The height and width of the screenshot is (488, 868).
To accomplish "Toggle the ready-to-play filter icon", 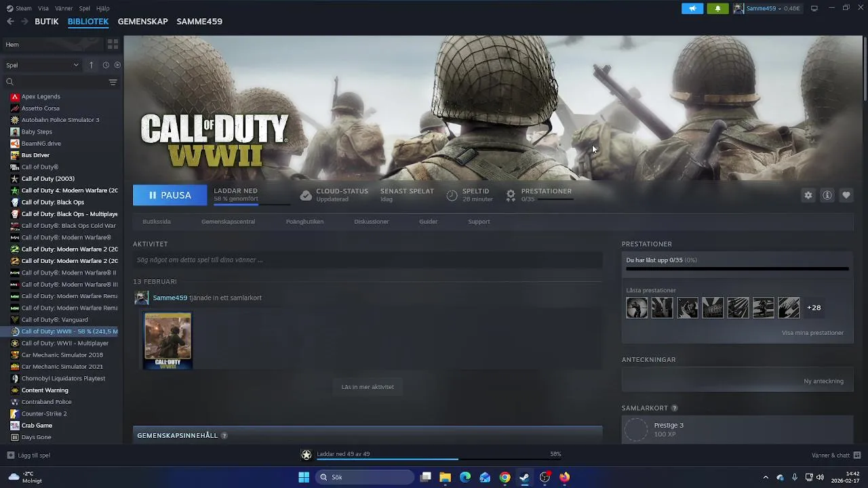I will (117, 65).
